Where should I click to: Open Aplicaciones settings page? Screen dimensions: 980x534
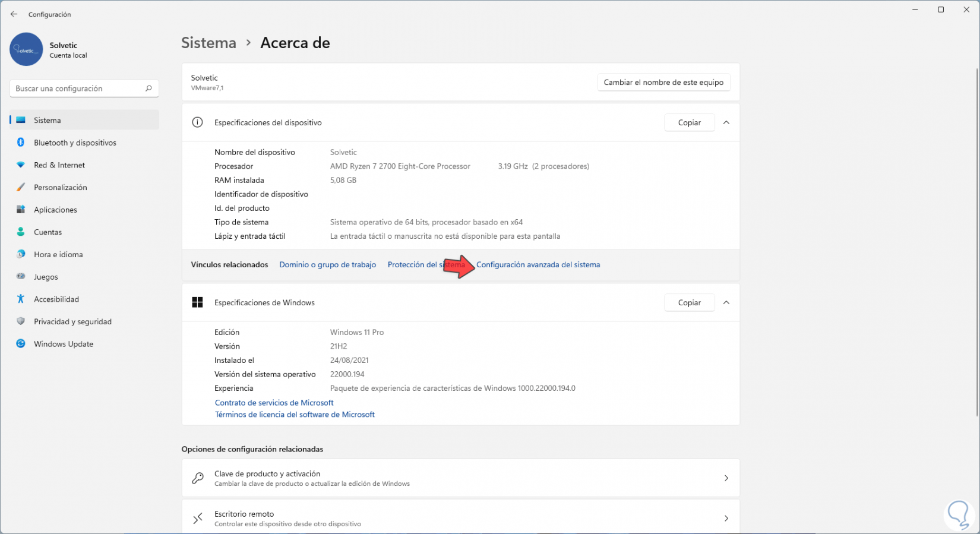(84, 210)
